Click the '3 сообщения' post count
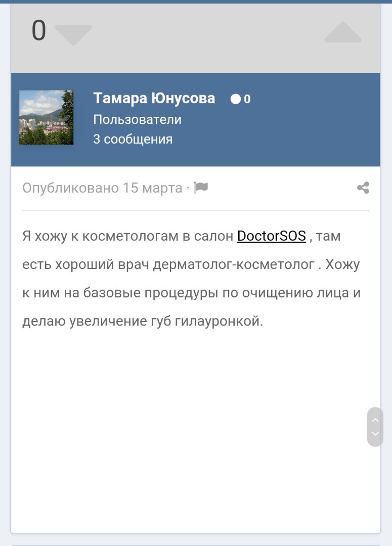This screenshot has height=546, width=392. [133, 140]
